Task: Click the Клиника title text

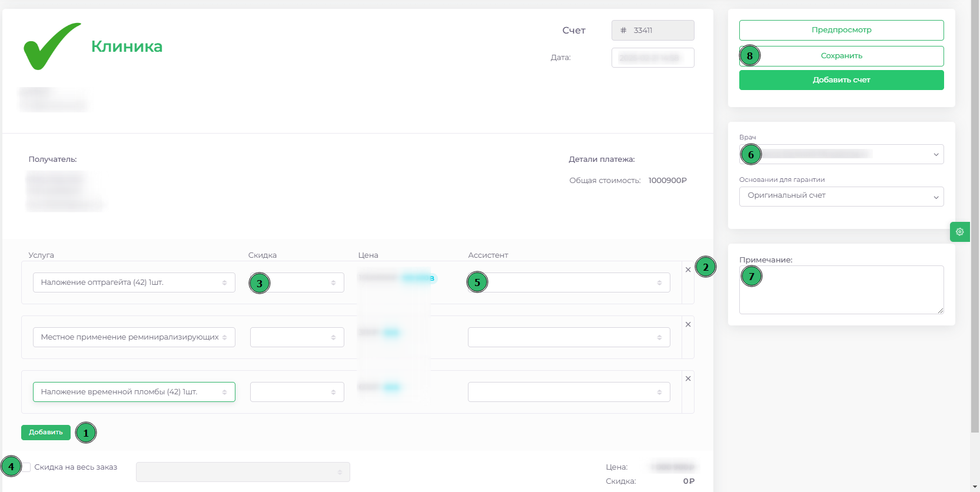Action: click(x=127, y=46)
